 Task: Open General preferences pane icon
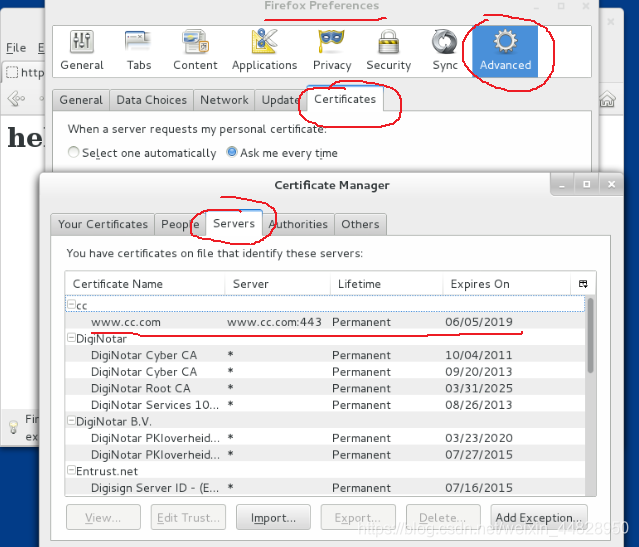coord(82,42)
